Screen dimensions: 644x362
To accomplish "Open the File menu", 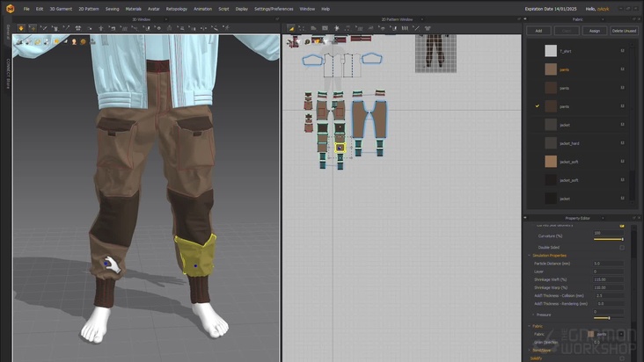I will click(26, 9).
